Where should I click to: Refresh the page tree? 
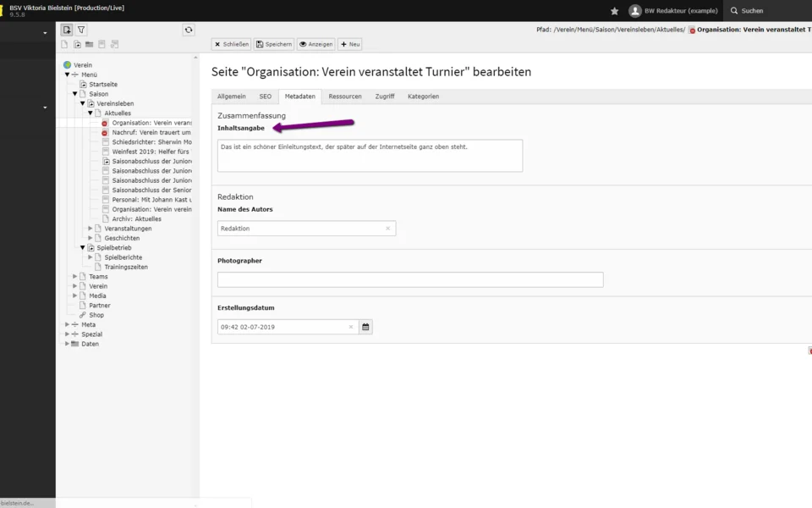[x=189, y=30]
